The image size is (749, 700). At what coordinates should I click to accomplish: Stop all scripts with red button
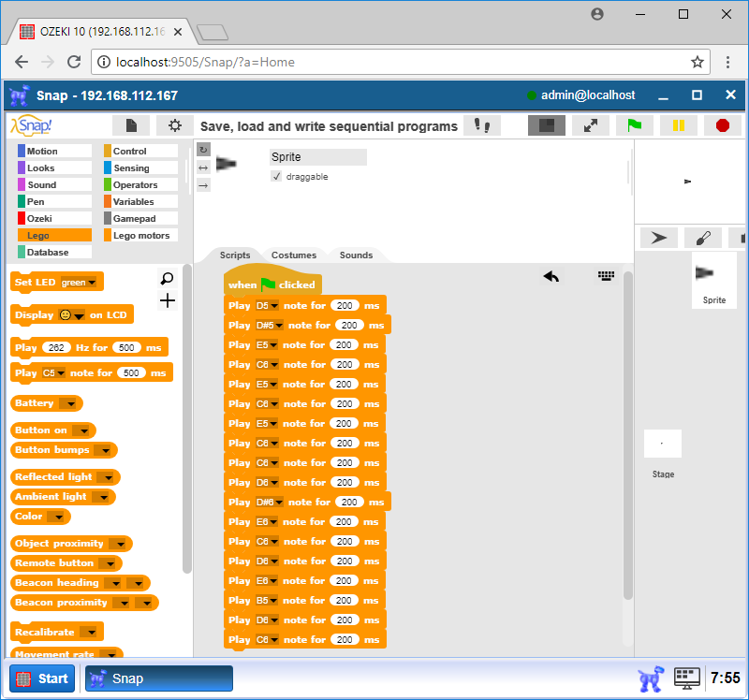(723, 126)
